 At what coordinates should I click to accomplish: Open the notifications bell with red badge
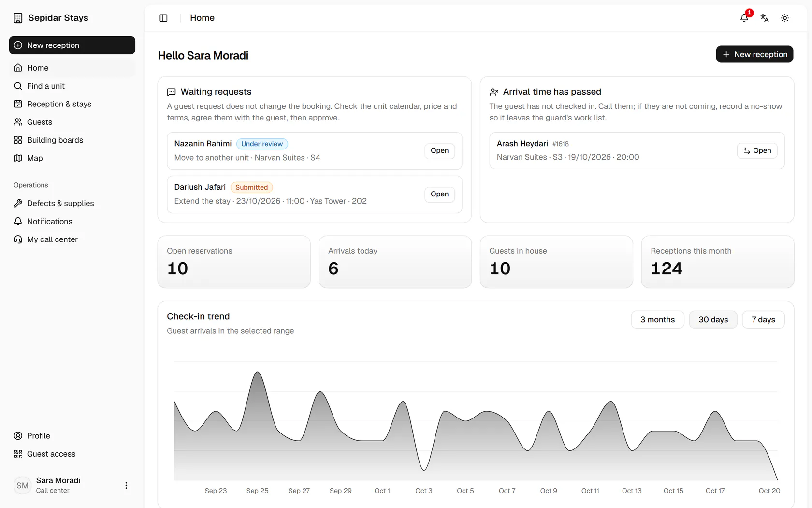(744, 18)
